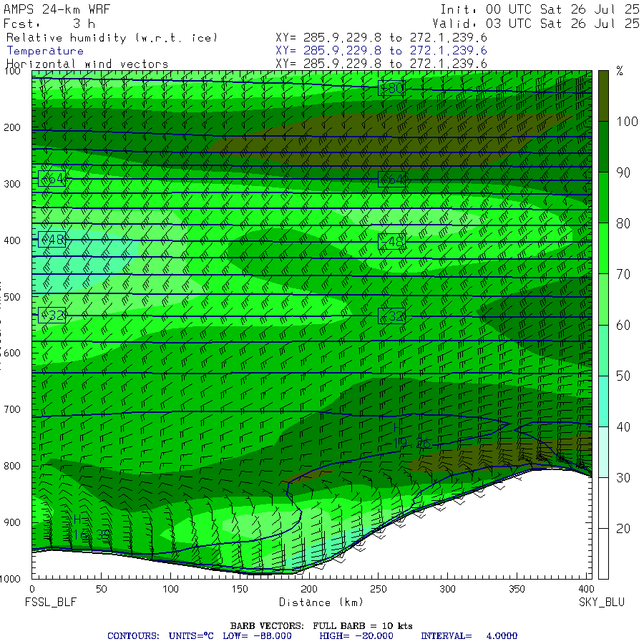Click the distance axis '0' label
Image resolution: width=644 pixels, height=644 pixels.
point(32,589)
